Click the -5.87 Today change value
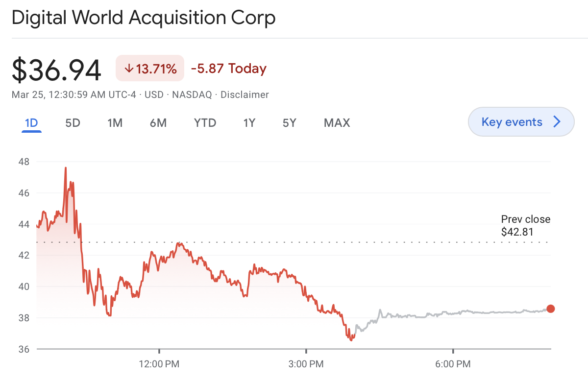 [228, 69]
